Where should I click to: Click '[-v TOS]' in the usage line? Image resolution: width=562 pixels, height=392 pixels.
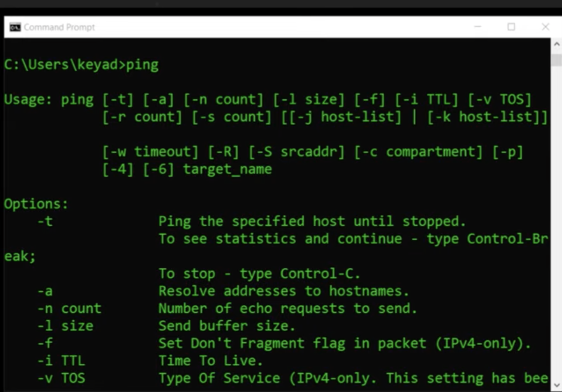[x=500, y=100]
